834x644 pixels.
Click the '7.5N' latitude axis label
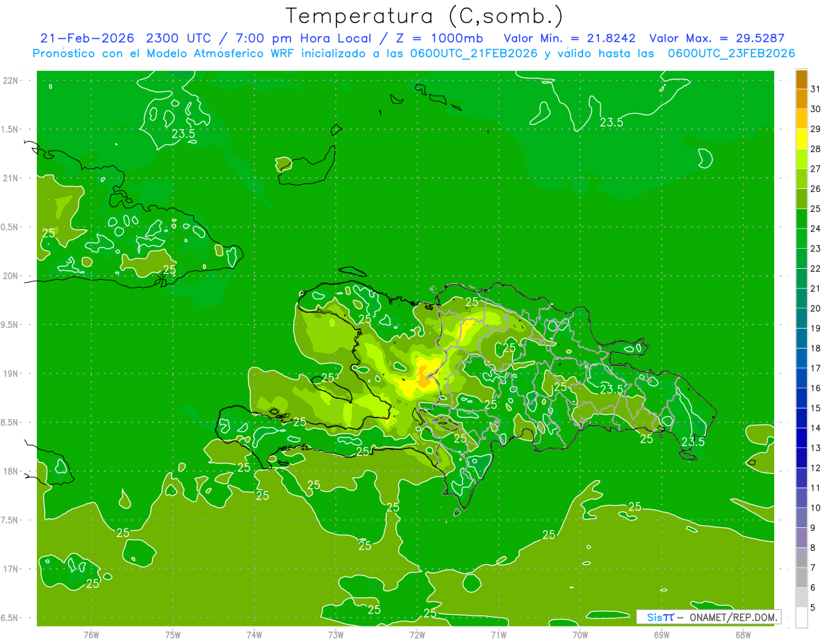pos(11,520)
